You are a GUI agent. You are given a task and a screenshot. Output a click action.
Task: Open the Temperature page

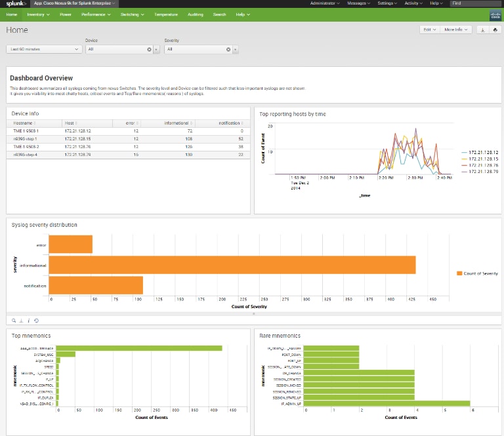166,15
